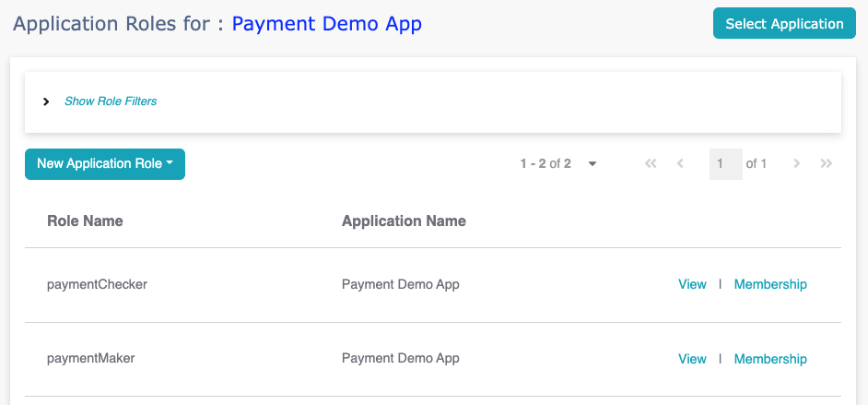The height and width of the screenshot is (405, 868).
Task: Click the Application Name column header
Action: coord(404,221)
